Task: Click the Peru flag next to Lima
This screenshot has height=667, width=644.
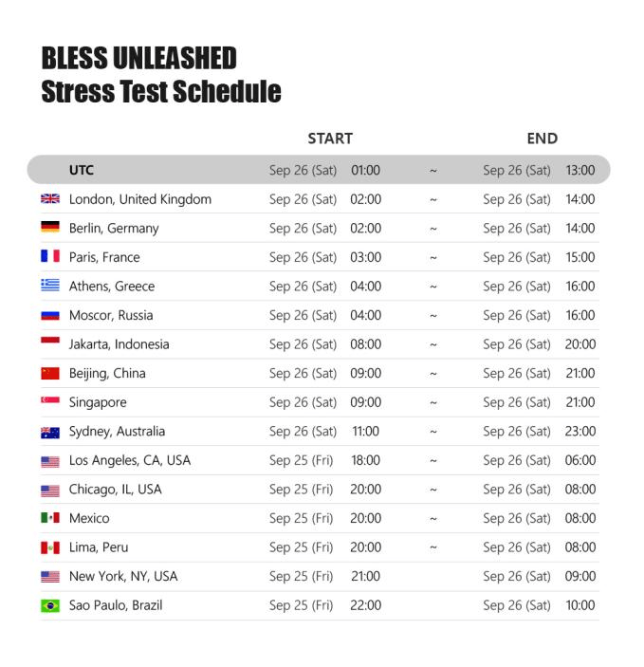Action: click(x=50, y=547)
